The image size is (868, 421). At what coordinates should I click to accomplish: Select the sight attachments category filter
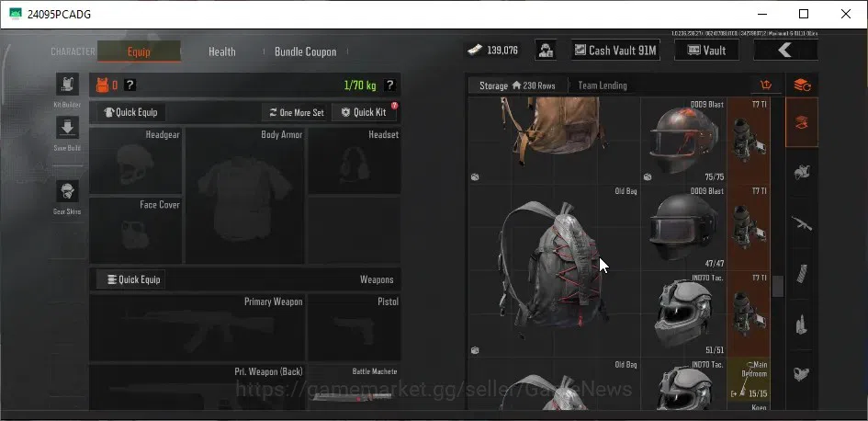click(x=802, y=374)
